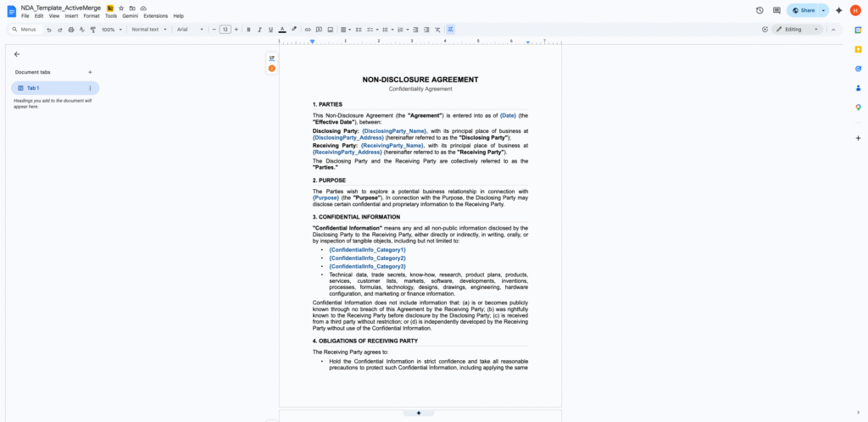Open Tab 1 options menu
This screenshot has height=422, width=868.
[x=90, y=88]
